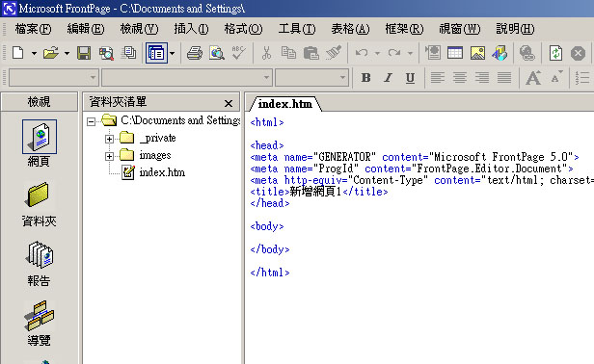Click the Refresh page icon

click(x=555, y=53)
